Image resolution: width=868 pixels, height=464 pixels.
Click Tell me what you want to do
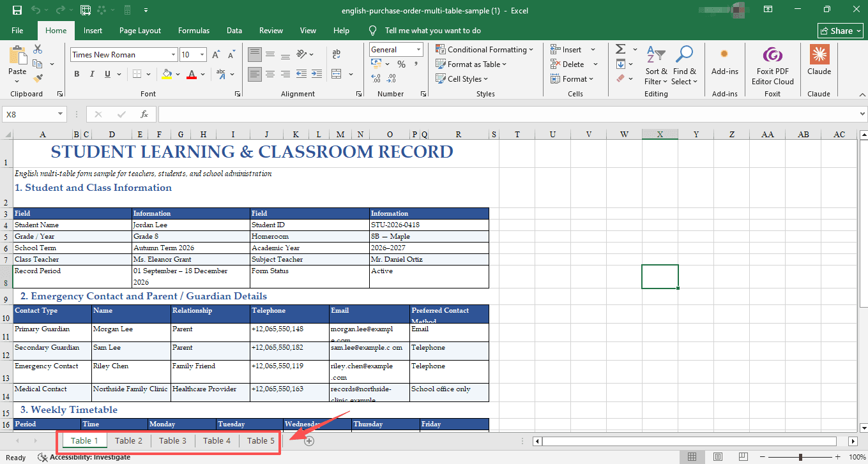click(x=432, y=30)
